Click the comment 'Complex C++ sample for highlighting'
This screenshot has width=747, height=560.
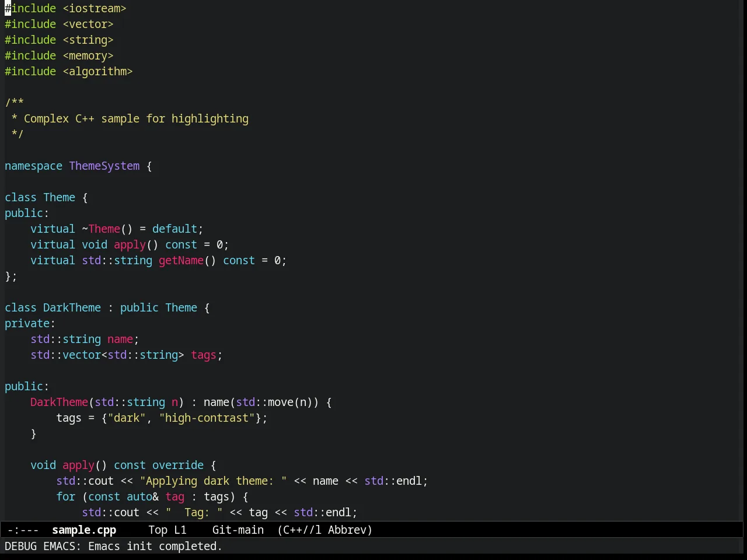click(x=136, y=118)
